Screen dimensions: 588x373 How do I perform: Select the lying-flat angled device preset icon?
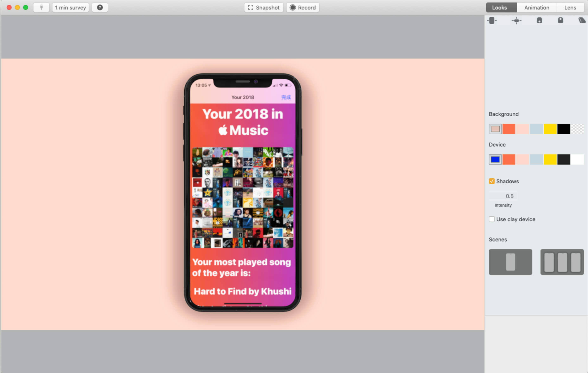pos(582,20)
